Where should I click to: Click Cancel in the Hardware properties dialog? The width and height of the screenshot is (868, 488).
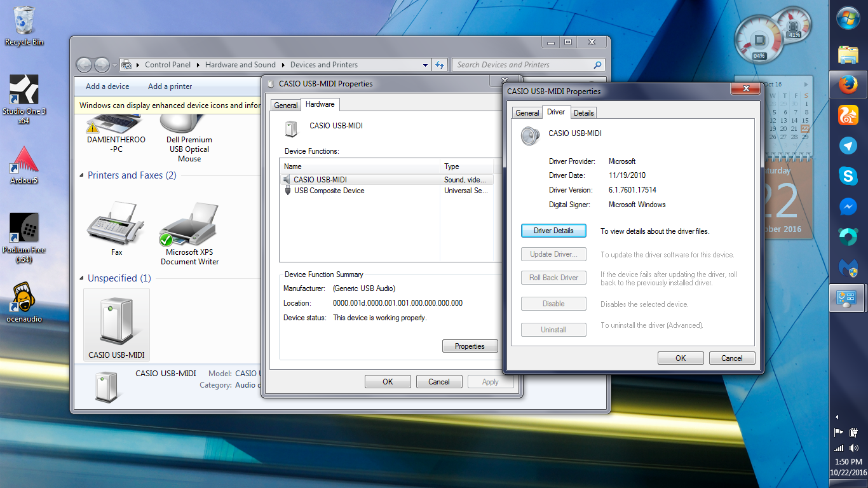439,382
